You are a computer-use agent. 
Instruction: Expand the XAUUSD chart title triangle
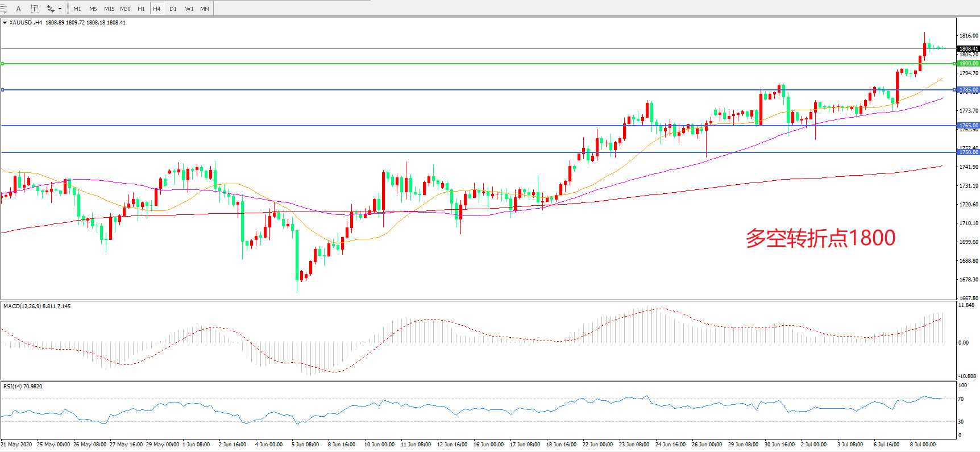(x=5, y=23)
